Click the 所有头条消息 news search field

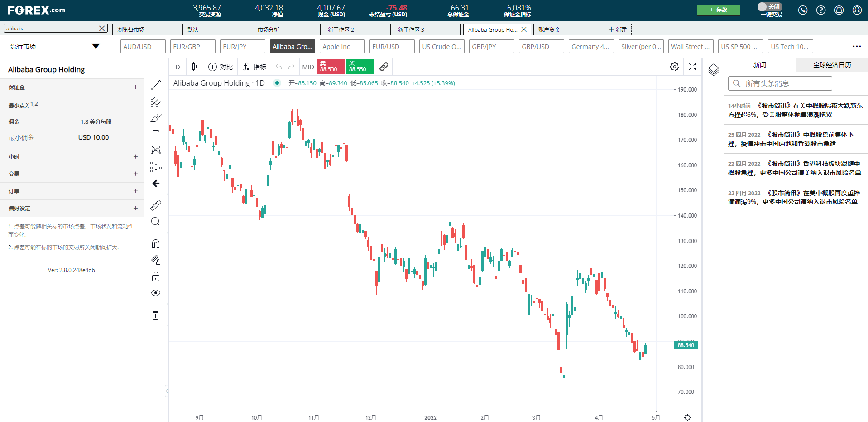(x=780, y=83)
